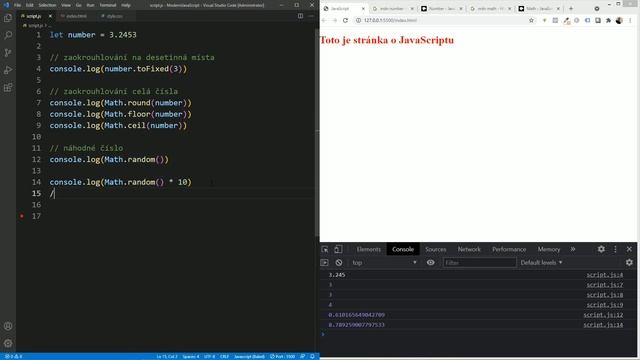Open the File menu
The height and width of the screenshot is (360, 640).
coord(17,5)
